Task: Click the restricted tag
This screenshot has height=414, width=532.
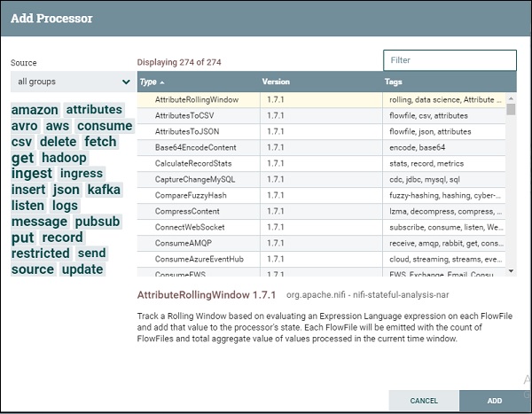Action: pyautogui.click(x=40, y=254)
